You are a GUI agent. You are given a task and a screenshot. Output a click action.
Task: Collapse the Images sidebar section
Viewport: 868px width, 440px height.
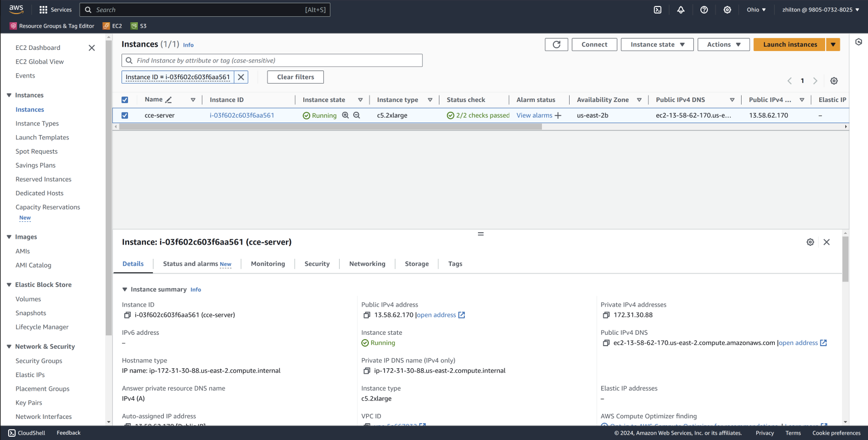9,237
